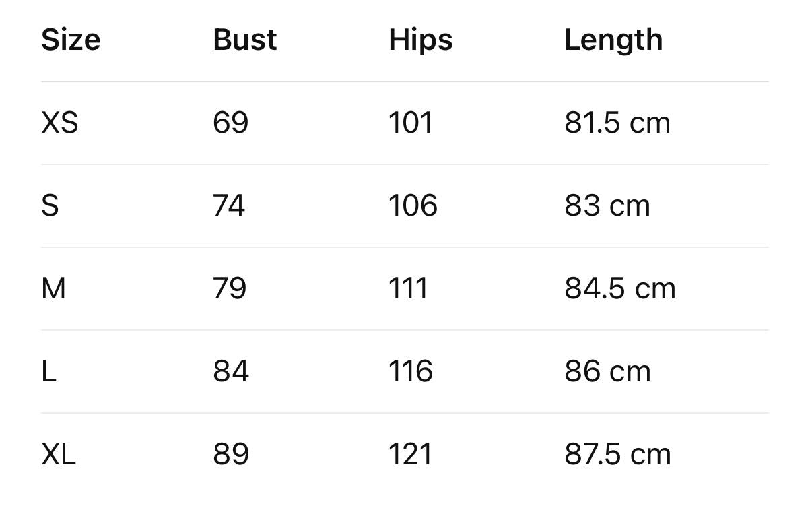Image resolution: width=812 pixels, height=506 pixels.
Task: Click the 84.5 cm length cell
Action: point(619,288)
